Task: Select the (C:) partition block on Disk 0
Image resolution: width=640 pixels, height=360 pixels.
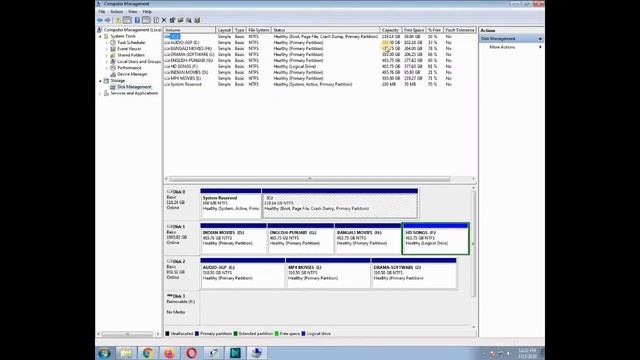Action: click(340, 204)
